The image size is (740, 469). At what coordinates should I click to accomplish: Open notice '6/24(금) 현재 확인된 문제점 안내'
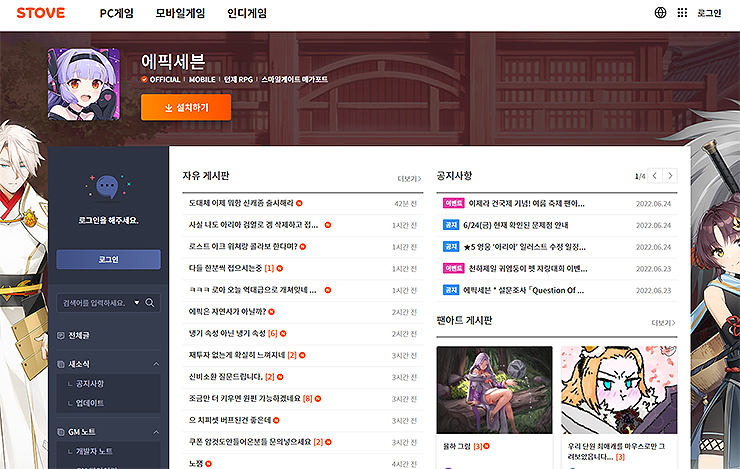[516, 226]
